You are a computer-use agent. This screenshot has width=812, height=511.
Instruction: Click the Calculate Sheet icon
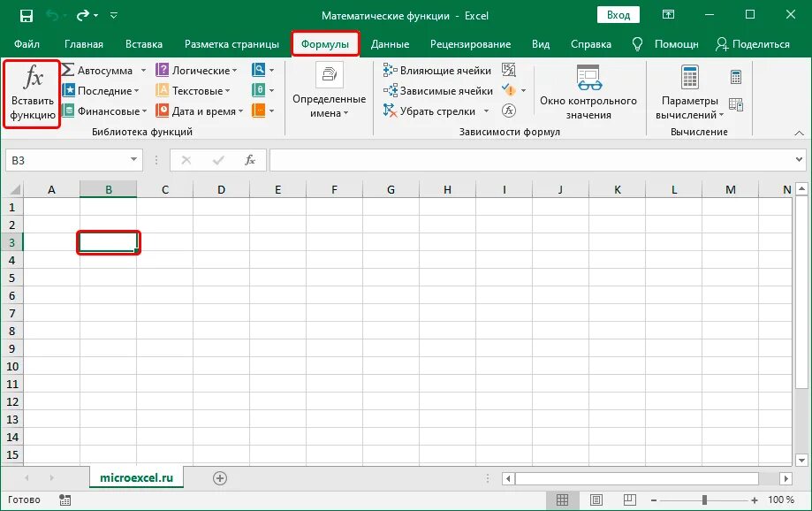tap(736, 104)
